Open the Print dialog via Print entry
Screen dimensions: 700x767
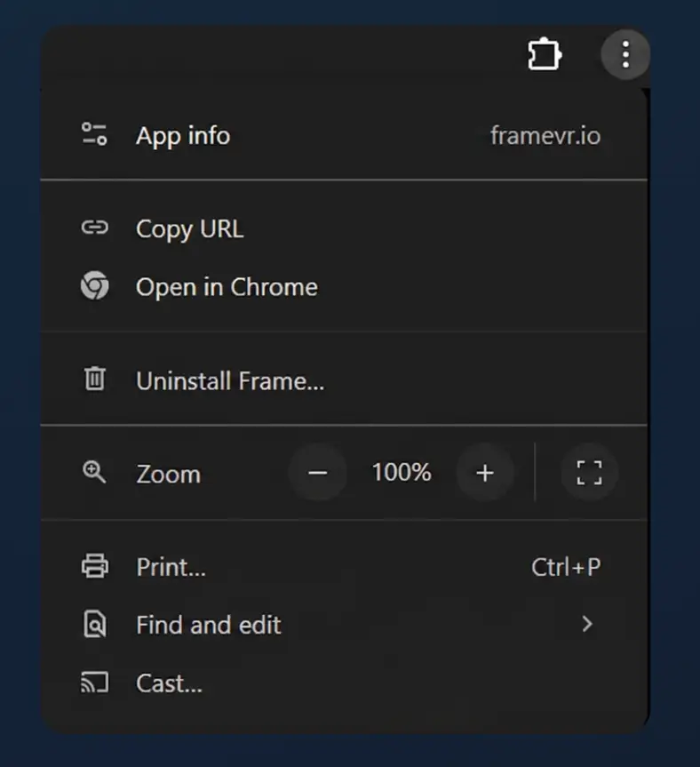[x=170, y=566]
